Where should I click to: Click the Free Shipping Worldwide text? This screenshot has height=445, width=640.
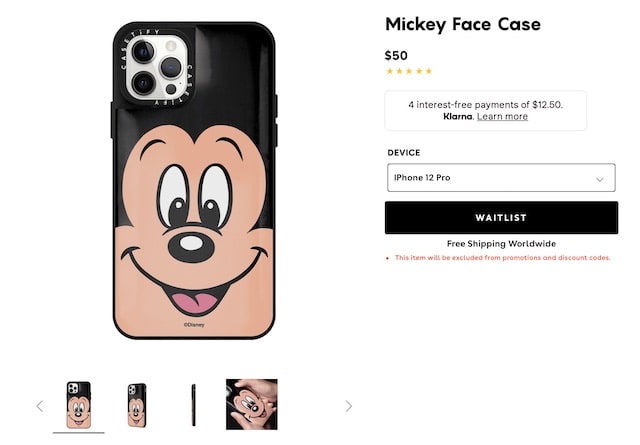501,244
